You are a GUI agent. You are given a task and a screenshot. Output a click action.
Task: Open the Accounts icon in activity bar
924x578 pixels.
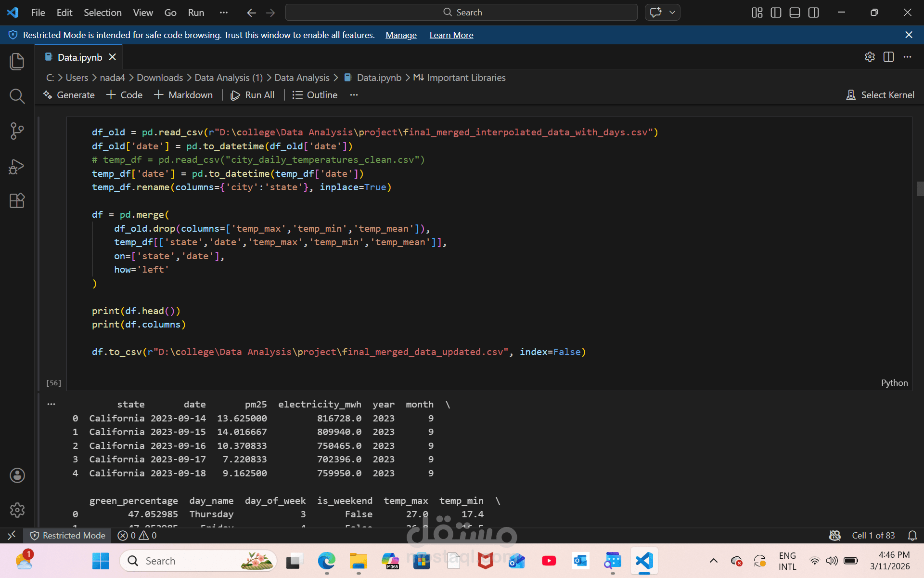(x=17, y=475)
